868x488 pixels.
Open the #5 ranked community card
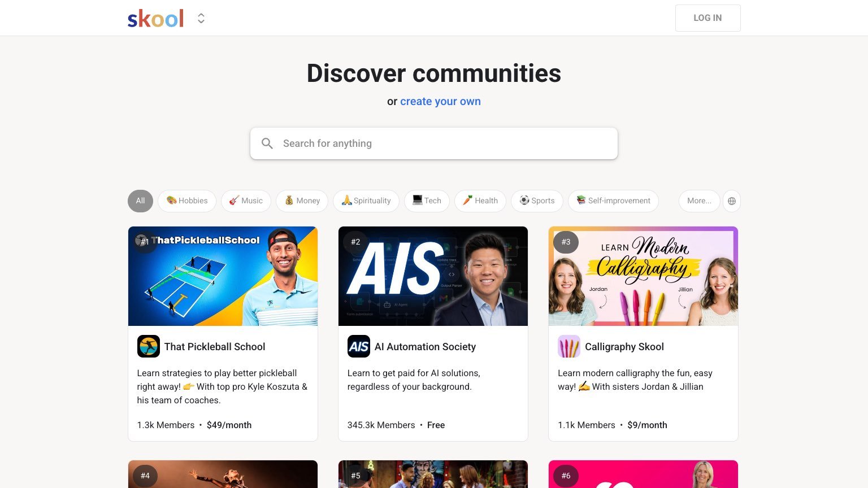433,474
